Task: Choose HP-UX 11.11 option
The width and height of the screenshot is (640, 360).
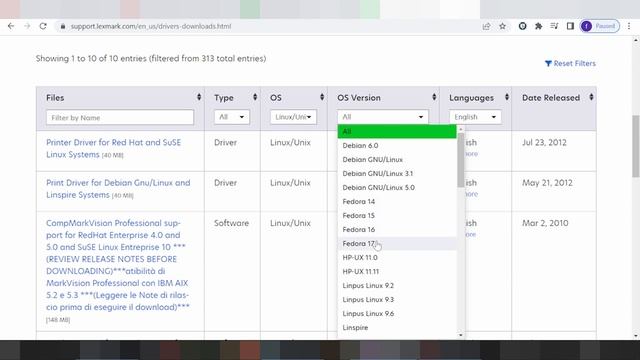Action: [x=397, y=271]
